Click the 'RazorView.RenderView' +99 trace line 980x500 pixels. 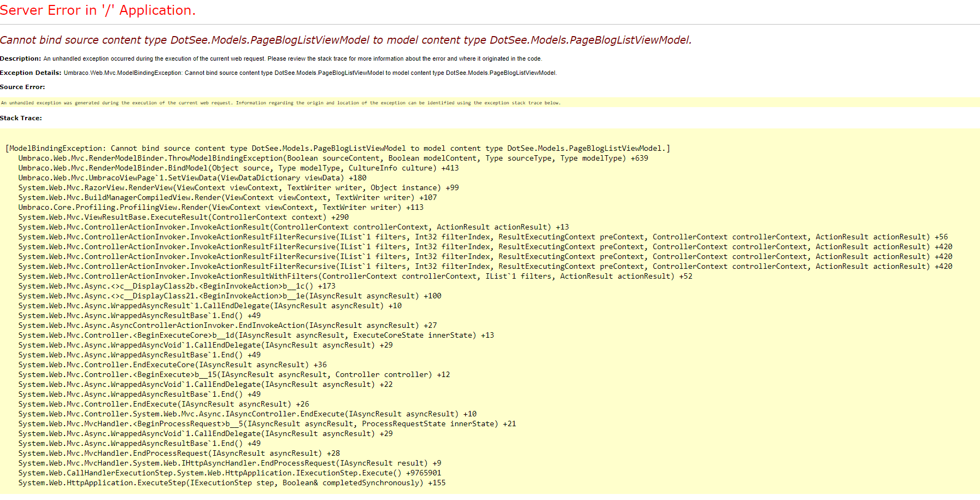click(x=239, y=187)
